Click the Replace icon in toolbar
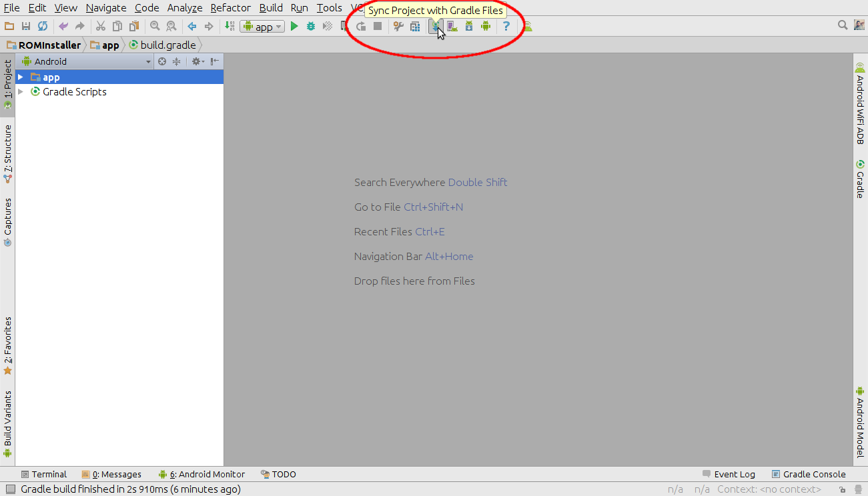 pos(171,26)
